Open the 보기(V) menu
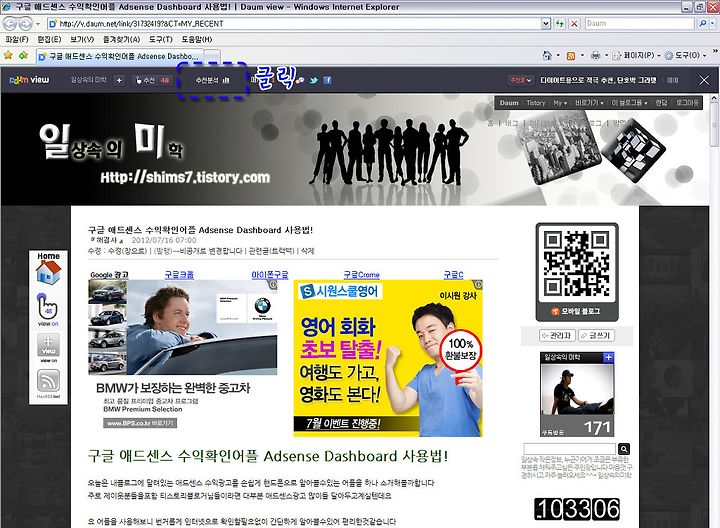This screenshot has height=528, width=720. pos(82,39)
